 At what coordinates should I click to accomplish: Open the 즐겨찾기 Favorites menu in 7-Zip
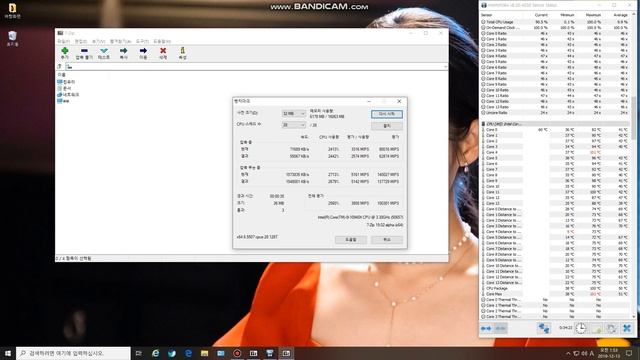(x=120, y=41)
